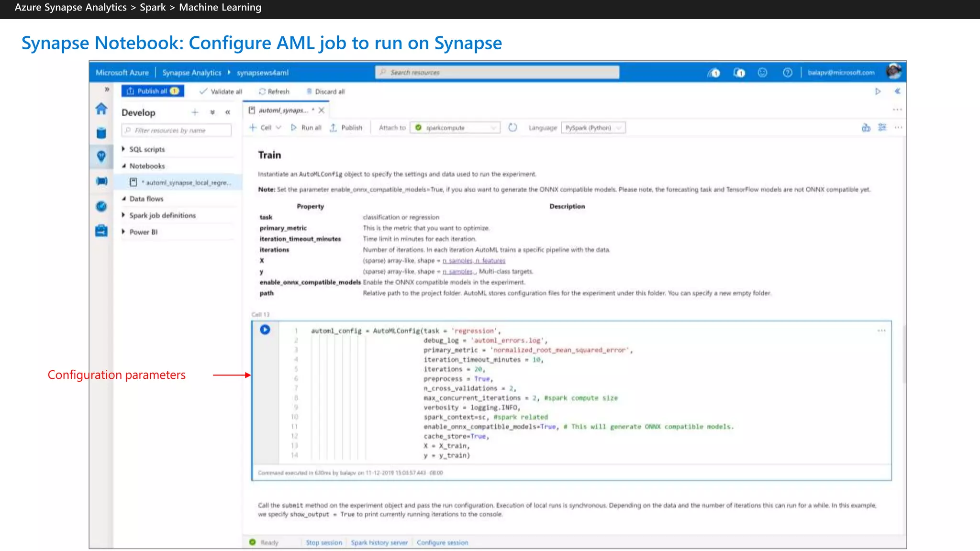Click the Microsoft Azure label
This screenshot has height=551, width=980.
(122, 73)
